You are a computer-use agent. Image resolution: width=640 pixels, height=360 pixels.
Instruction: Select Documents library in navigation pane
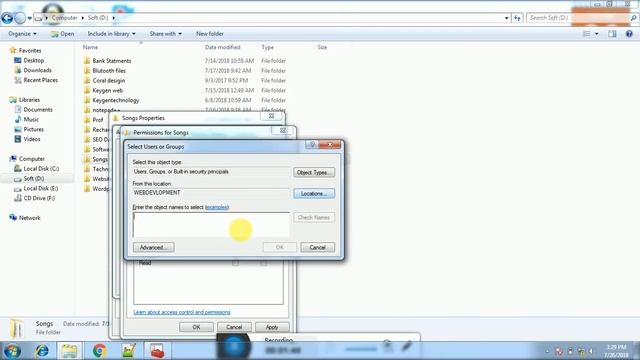(38, 109)
